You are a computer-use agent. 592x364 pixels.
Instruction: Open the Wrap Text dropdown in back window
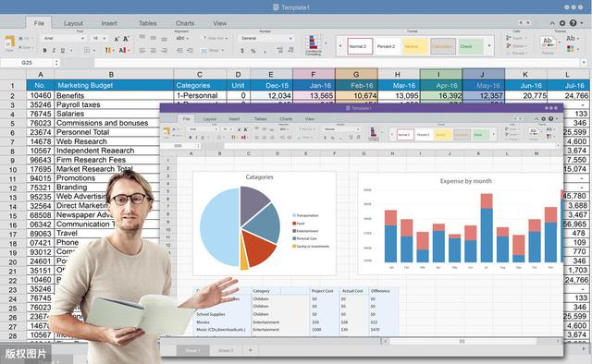point(216,39)
